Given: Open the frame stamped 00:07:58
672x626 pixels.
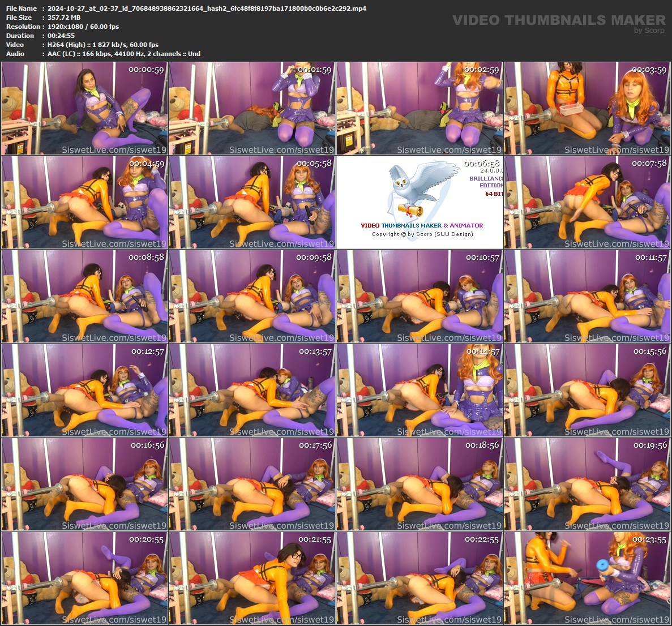Looking at the screenshot, I should [587, 202].
